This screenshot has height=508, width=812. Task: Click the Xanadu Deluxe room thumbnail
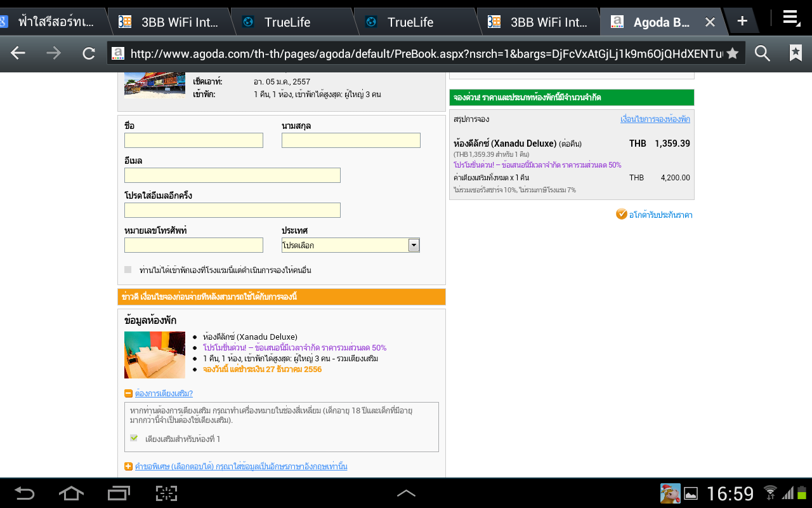pyautogui.click(x=155, y=355)
